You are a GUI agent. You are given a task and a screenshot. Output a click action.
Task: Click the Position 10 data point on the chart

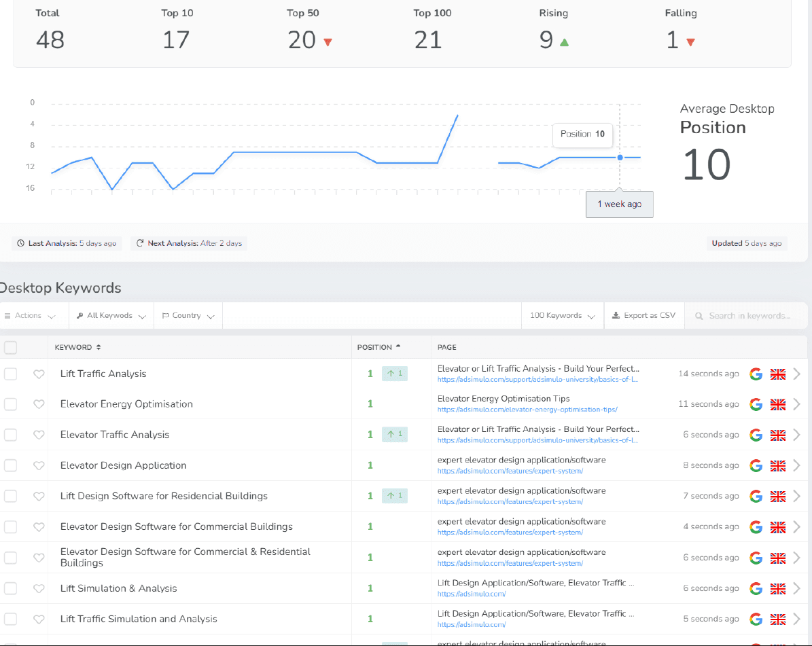pos(620,158)
